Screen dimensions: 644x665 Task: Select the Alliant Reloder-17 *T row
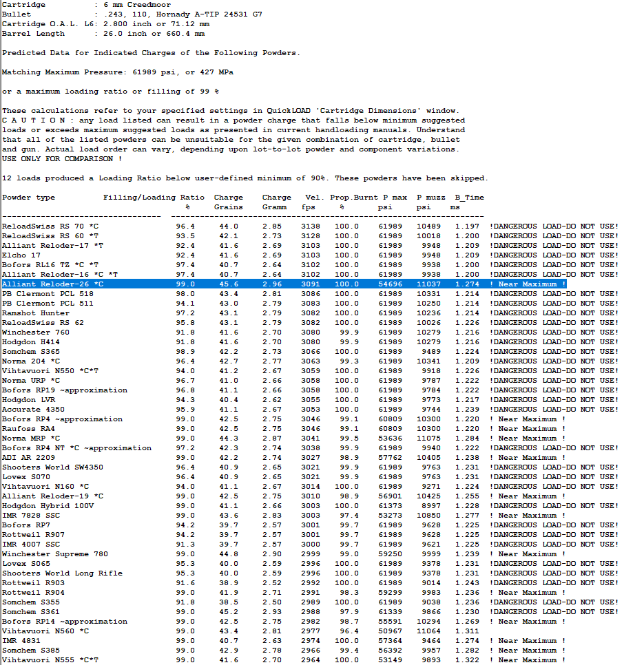point(310,246)
